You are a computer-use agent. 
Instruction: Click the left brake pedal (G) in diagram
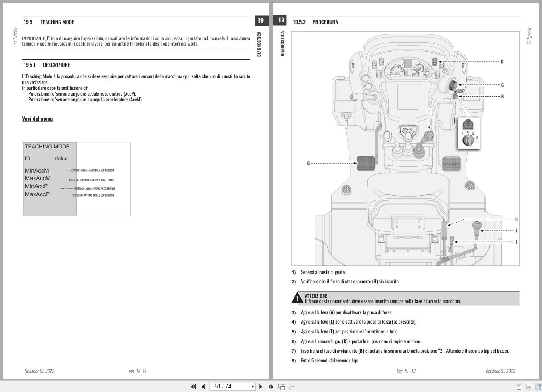click(366, 163)
